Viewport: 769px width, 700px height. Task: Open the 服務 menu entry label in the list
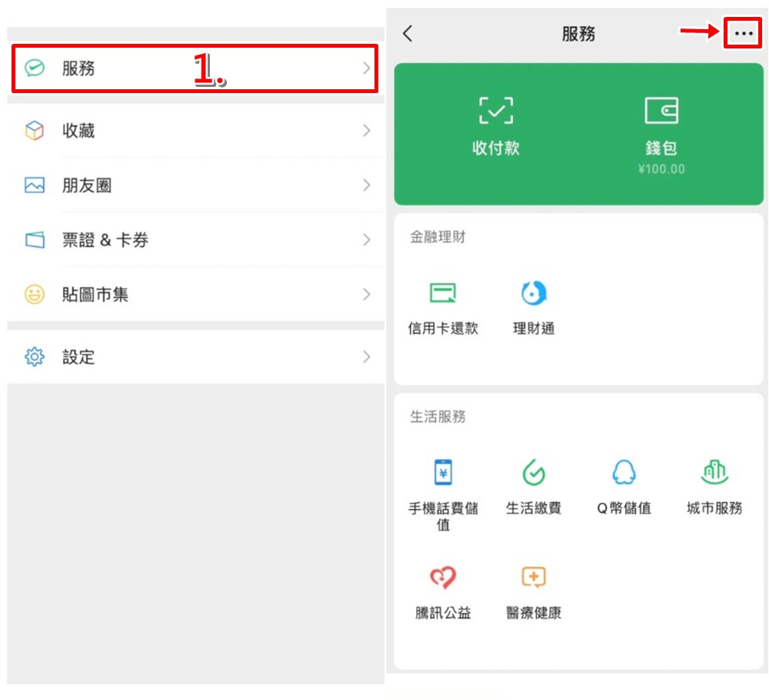coord(78,68)
